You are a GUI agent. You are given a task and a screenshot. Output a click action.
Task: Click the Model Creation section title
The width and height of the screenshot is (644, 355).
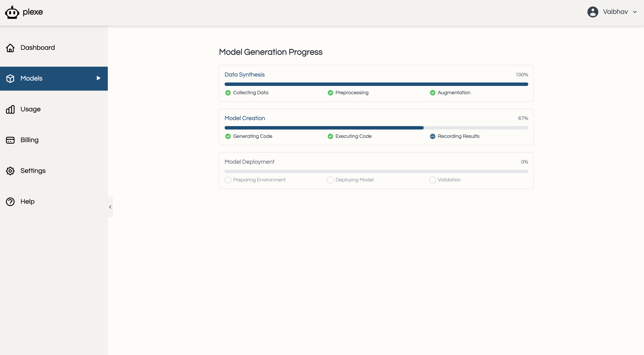[x=244, y=118]
